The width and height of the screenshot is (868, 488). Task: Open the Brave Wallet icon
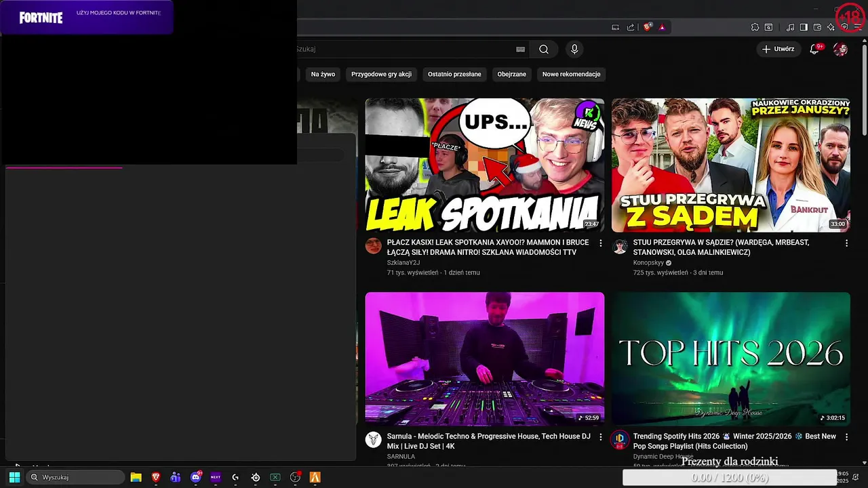pos(817,27)
